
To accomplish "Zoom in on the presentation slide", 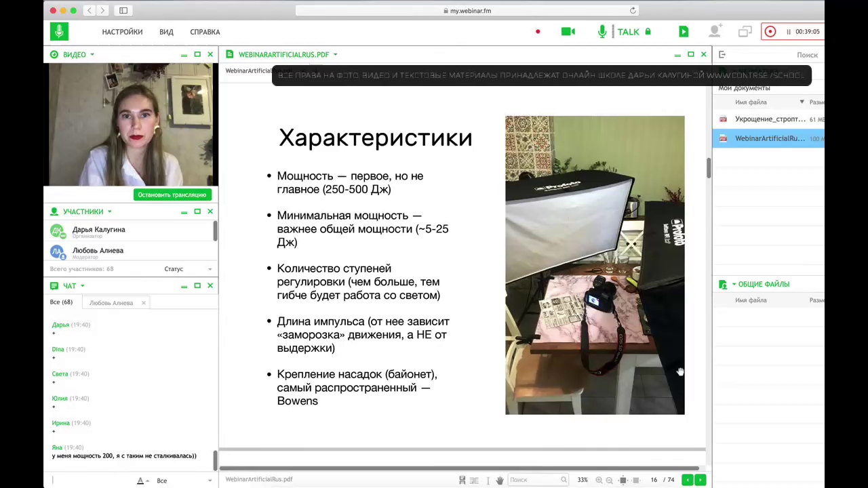I will pyautogui.click(x=599, y=480).
